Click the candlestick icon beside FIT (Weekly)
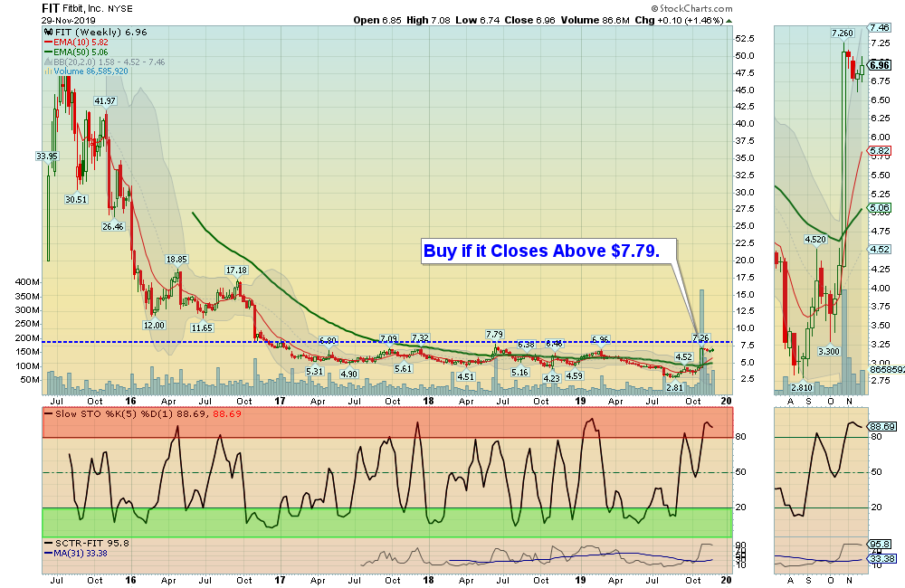 coord(48,32)
